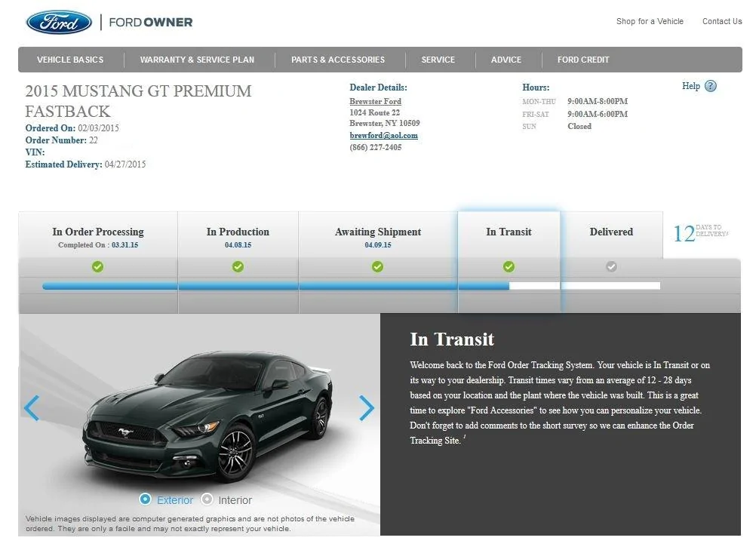Click the In Transit description heading

coord(452,339)
